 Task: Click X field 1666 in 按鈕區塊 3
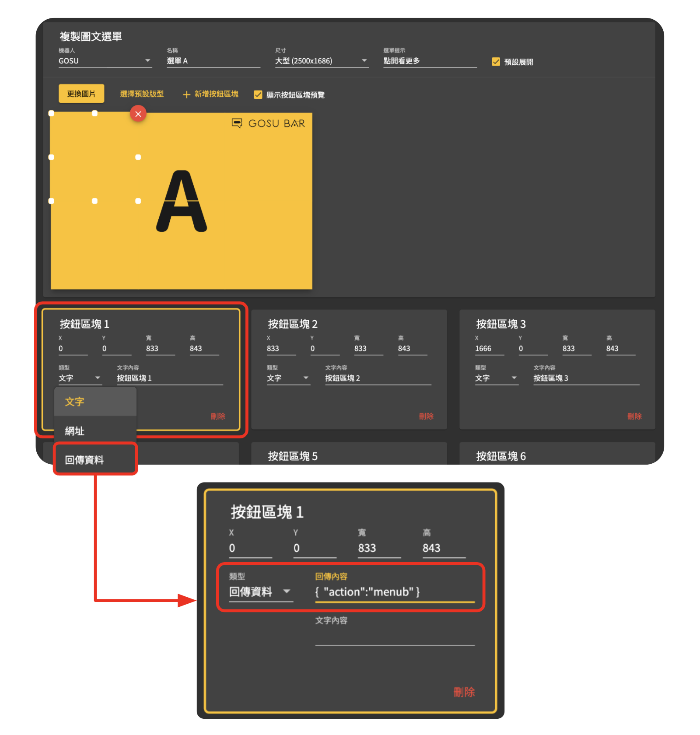pos(490,349)
